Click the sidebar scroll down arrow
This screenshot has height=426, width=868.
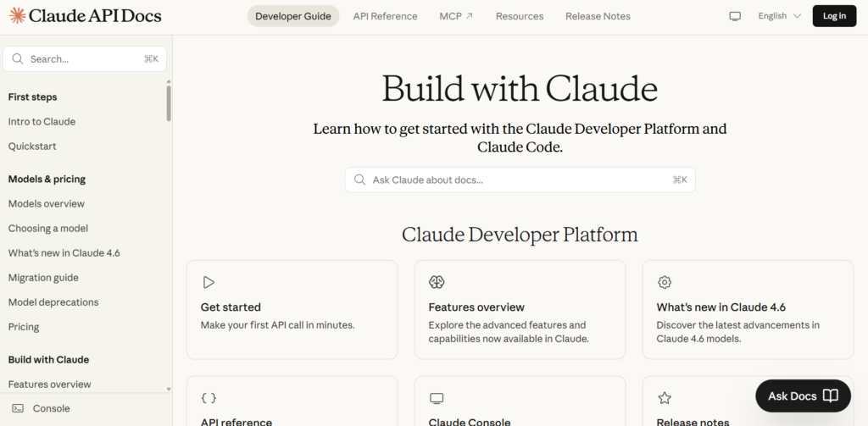click(169, 390)
